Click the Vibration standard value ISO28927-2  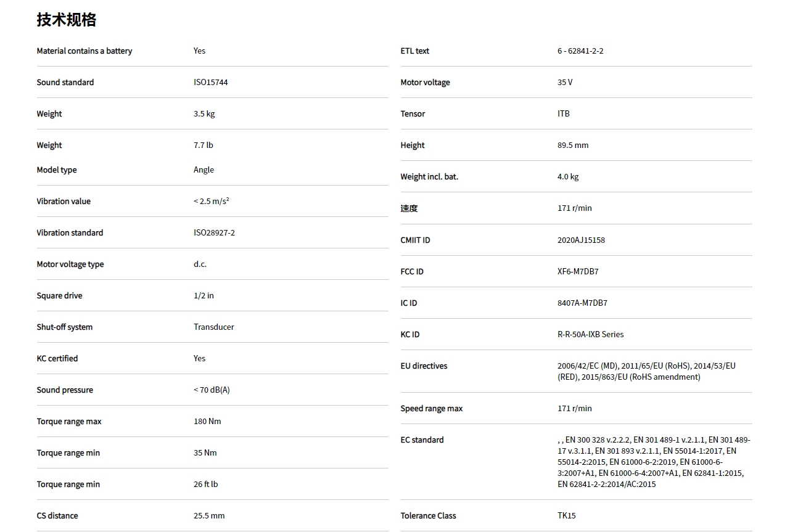[x=214, y=233]
